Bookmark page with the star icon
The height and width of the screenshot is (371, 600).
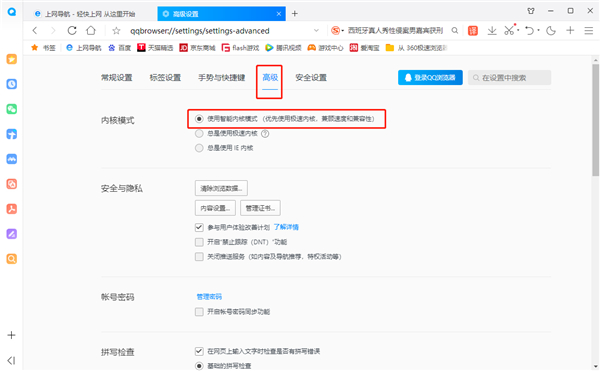116,31
